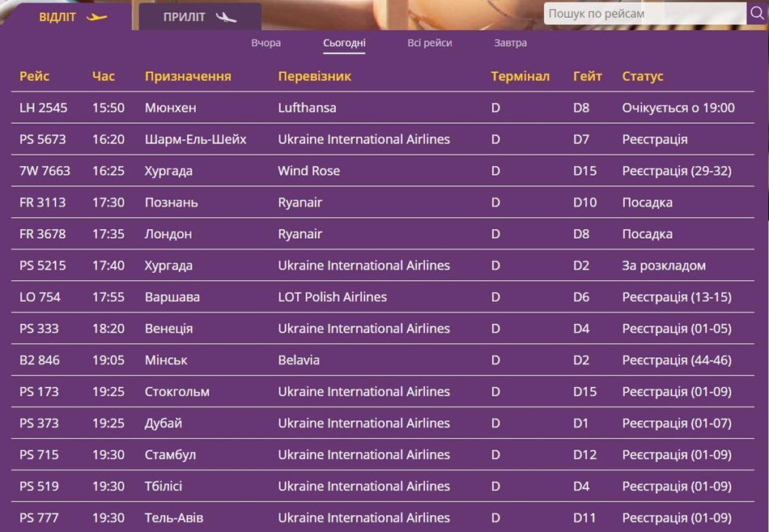
Task: Click destination Венеція
Action: (168, 328)
